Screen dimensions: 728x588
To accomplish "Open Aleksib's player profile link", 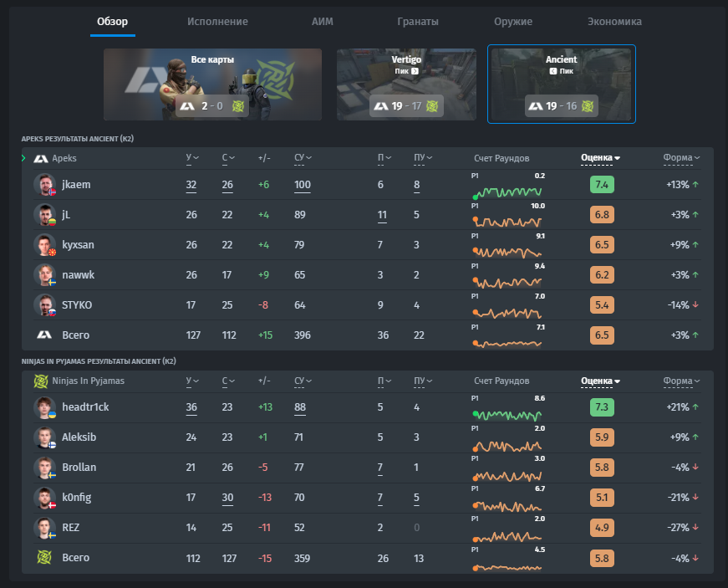I will tap(79, 437).
